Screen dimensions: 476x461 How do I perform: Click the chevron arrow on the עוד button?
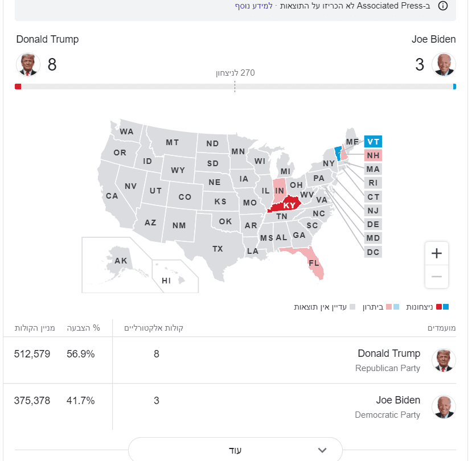pyautogui.click(x=322, y=450)
